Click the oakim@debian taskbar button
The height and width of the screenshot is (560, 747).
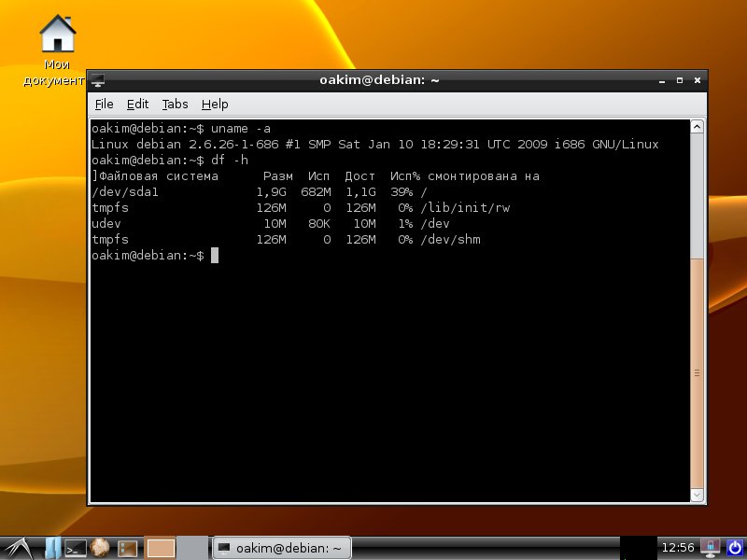click(280, 548)
